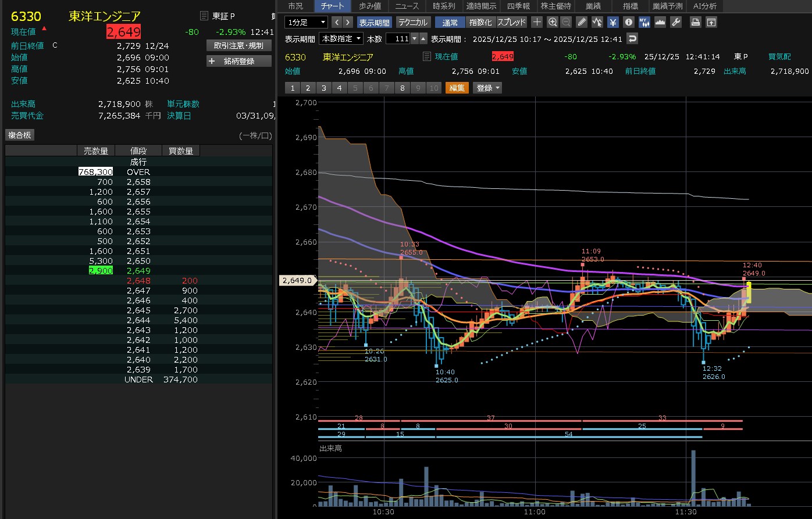This screenshot has width=812, height=519.
Task: Open chart settings wrench icon
Action: (675, 22)
